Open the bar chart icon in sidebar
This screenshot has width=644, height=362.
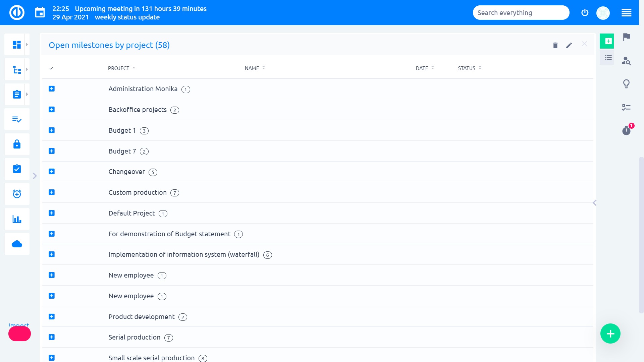[17, 219]
